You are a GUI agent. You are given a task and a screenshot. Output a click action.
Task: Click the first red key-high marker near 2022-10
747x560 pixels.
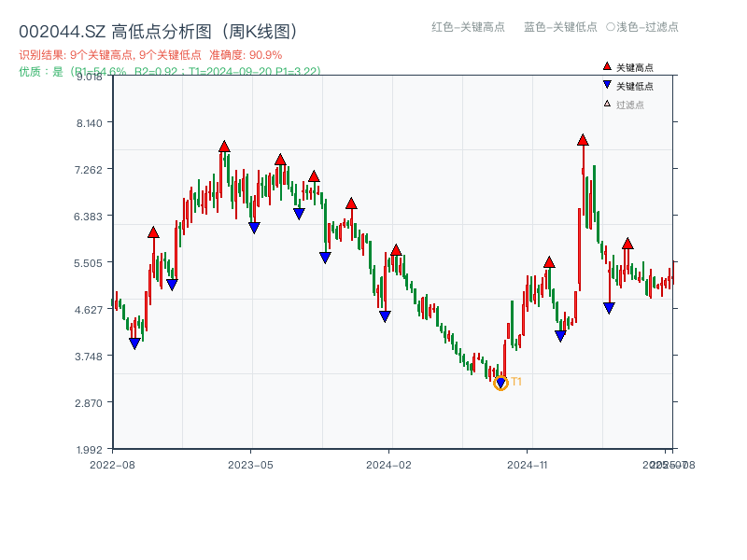click(x=153, y=232)
